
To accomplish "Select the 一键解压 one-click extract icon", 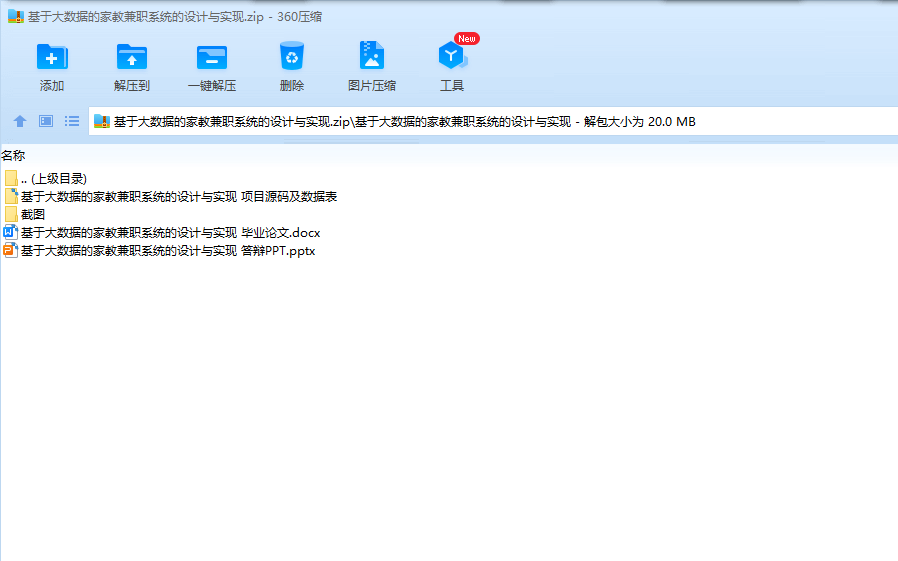I will (212, 57).
